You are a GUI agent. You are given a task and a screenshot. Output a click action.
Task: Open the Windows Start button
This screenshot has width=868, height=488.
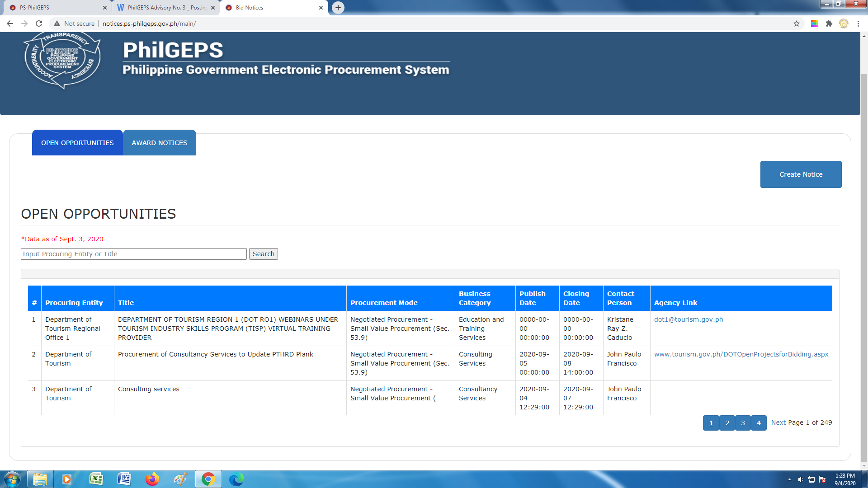[12, 479]
